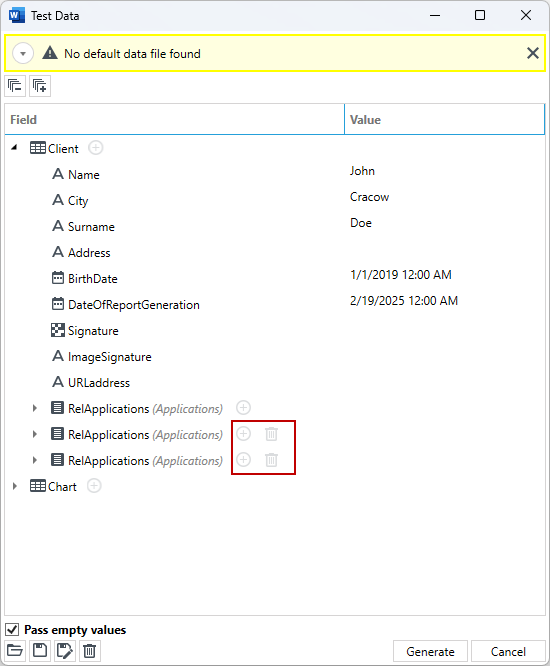Image resolution: width=550 pixels, height=666 pixels.
Task: Select the ImageSignature field row
Action: 275,356
